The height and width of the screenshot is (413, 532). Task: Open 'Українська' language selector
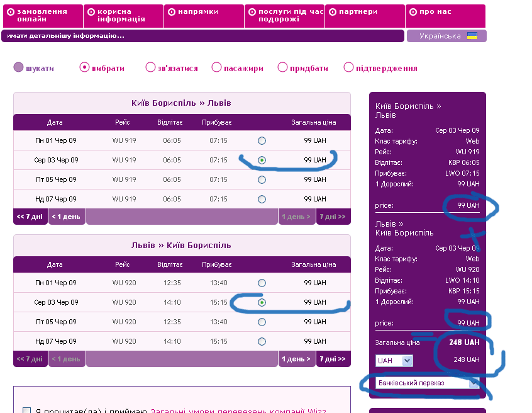446,36
